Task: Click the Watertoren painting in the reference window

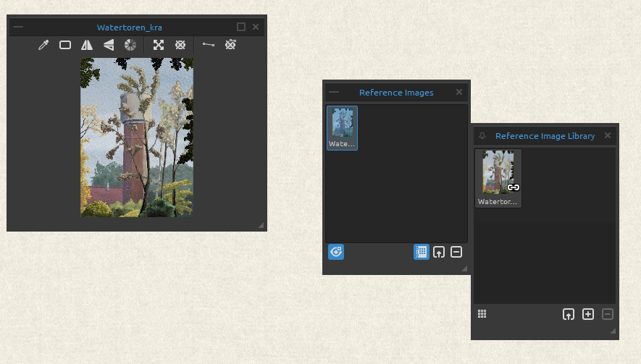Action: tap(137, 137)
